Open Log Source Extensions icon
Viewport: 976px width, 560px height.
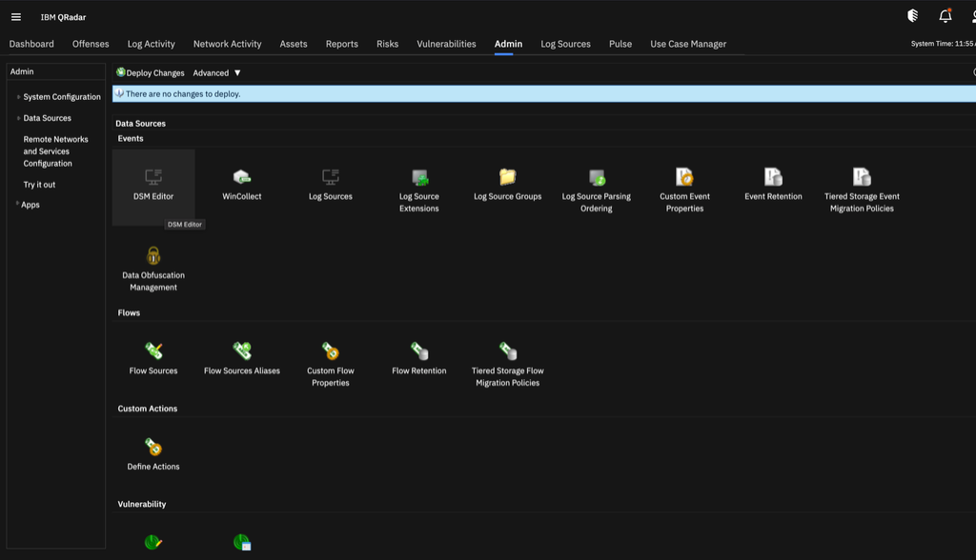tap(419, 177)
